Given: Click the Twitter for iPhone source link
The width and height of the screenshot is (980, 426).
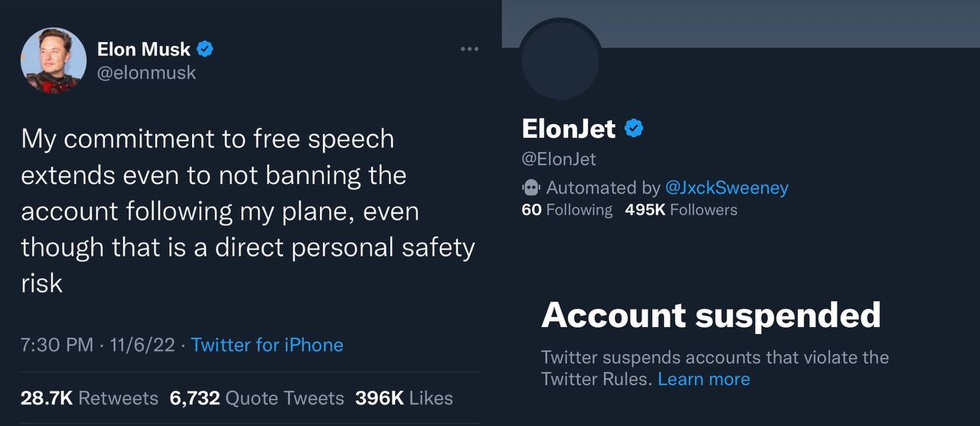Looking at the screenshot, I should click(267, 345).
